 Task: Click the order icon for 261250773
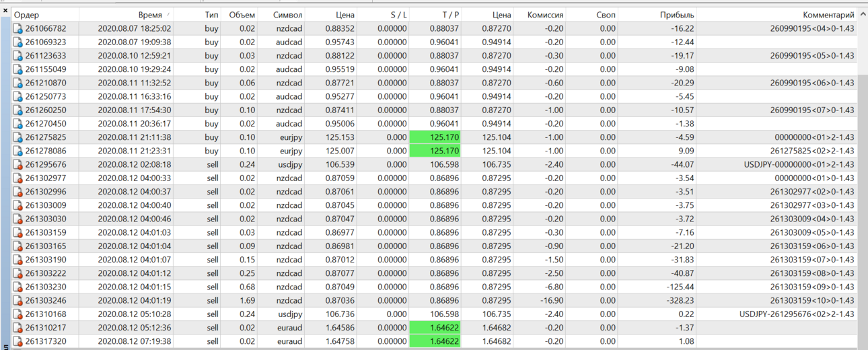[18, 96]
